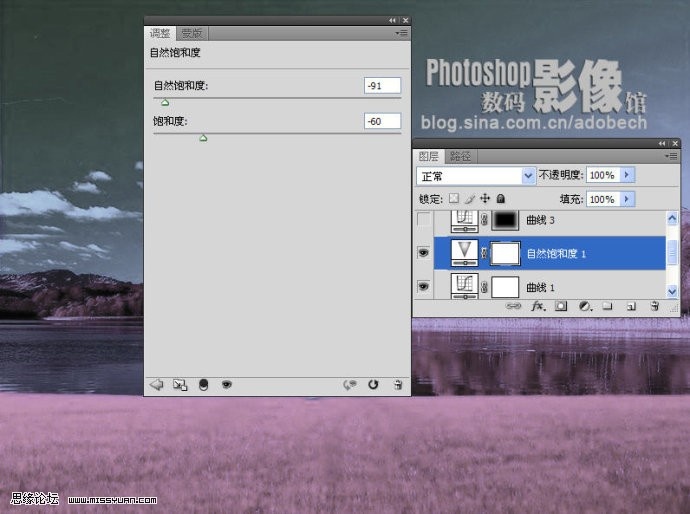Click the delete layer trash icon
The height and width of the screenshot is (514, 690).
pyautogui.click(x=655, y=306)
